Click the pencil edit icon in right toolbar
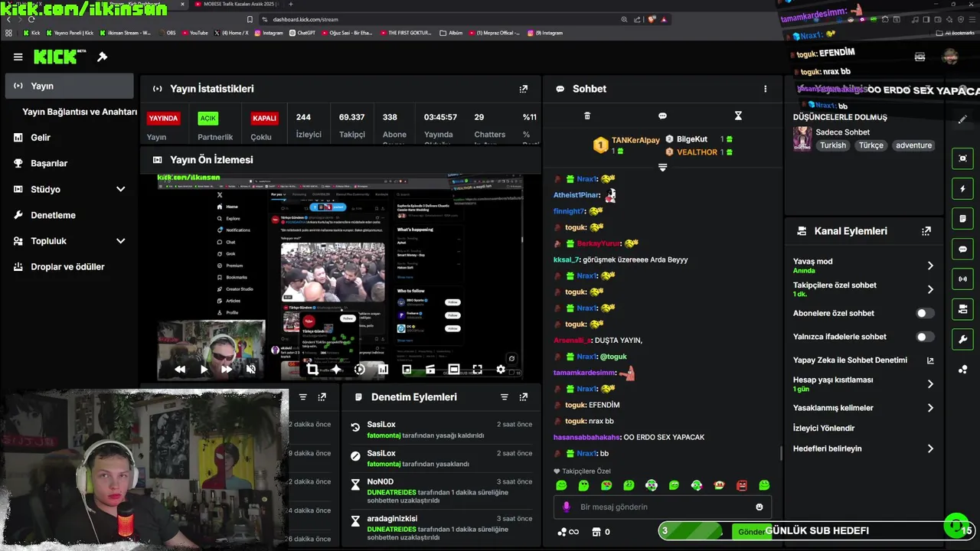This screenshot has width=980, height=551. tap(962, 119)
